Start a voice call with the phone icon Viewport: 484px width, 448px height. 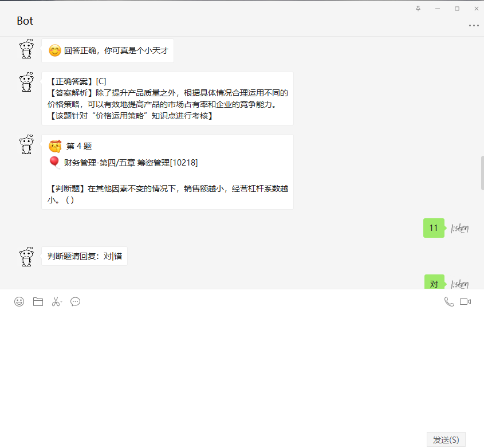click(x=448, y=301)
